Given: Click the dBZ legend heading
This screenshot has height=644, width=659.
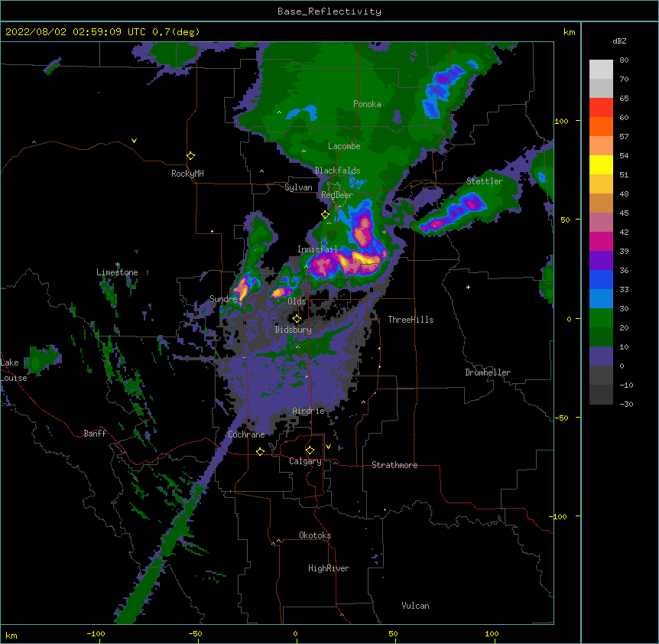Looking at the screenshot, I should (x=619, y=41).
